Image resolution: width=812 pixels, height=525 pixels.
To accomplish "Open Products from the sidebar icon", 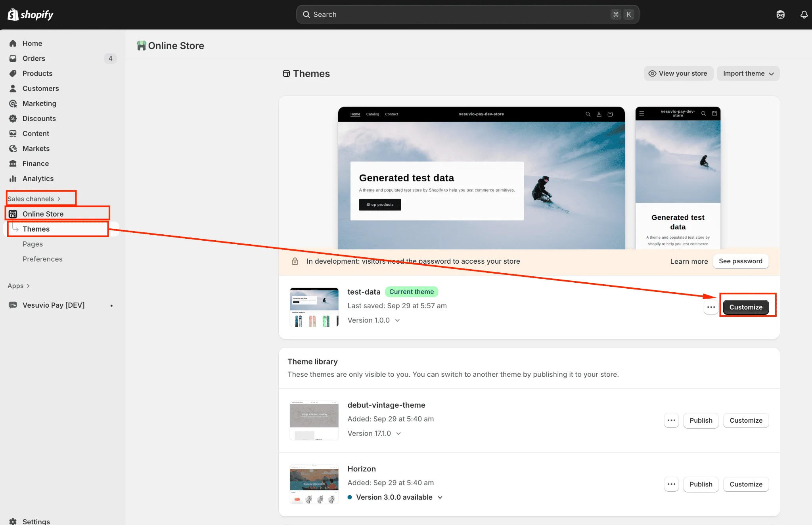I will 13,73.
